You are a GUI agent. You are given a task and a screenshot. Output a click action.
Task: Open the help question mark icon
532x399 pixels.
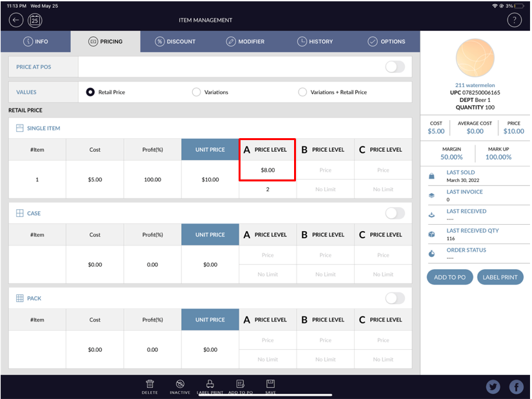[514, 20]
